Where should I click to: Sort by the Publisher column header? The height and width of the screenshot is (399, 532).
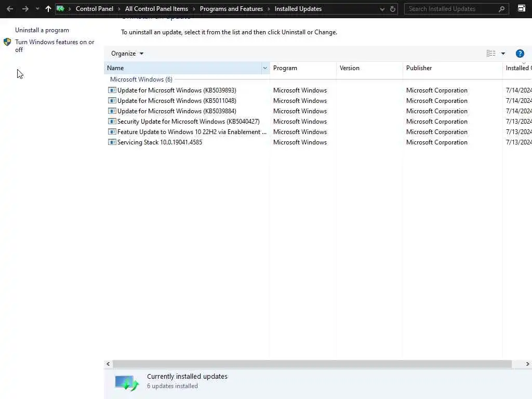coord(453,68)
